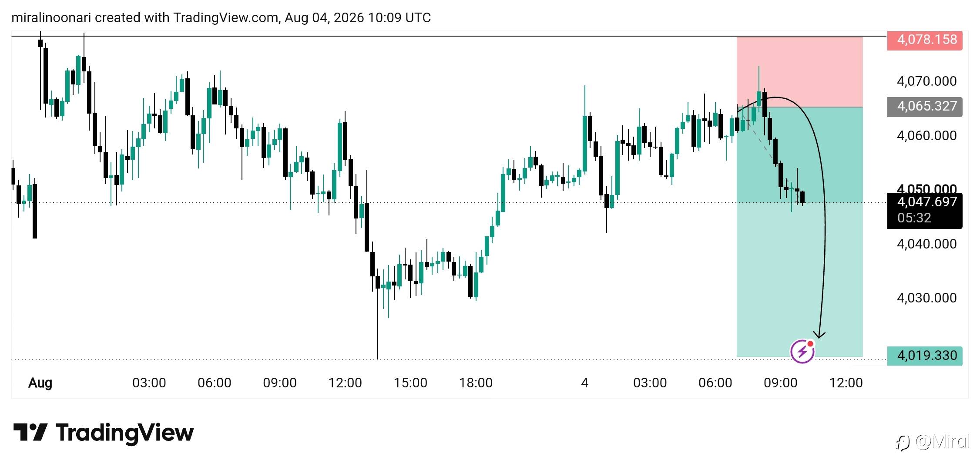
Task: Click the TradingView wordmark text
Action: (124, 433)
